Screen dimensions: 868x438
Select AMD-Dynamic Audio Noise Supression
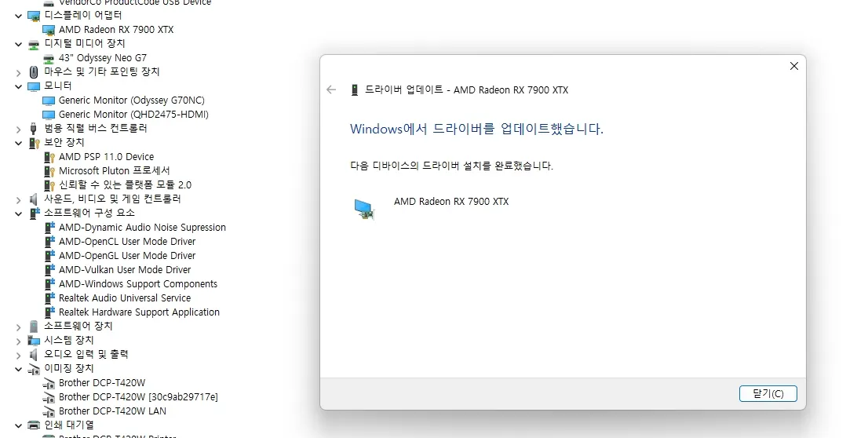(142, 228)
